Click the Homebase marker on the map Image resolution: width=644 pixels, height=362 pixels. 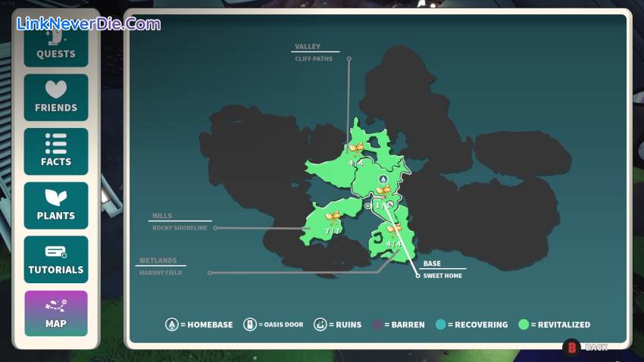[383, 179]
